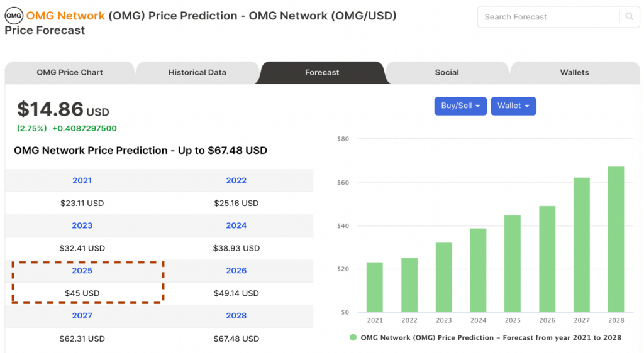644x353 pixels.
Task: Click the $0 axis label
Action: (345, 312)
